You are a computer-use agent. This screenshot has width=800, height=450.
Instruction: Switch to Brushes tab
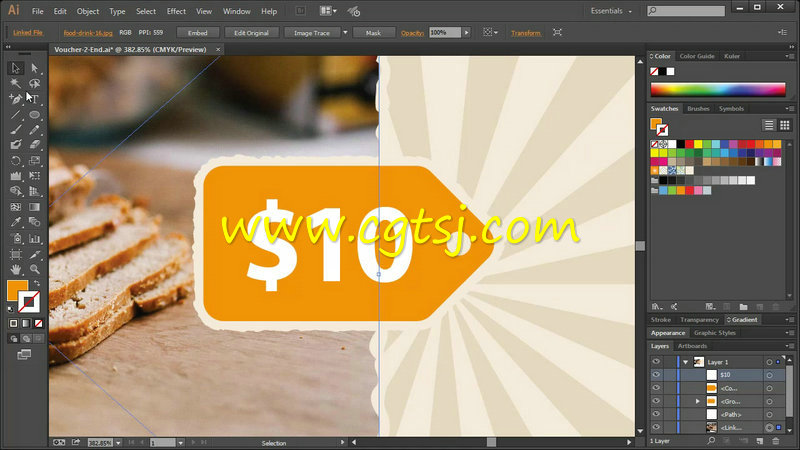click(698, 109)
